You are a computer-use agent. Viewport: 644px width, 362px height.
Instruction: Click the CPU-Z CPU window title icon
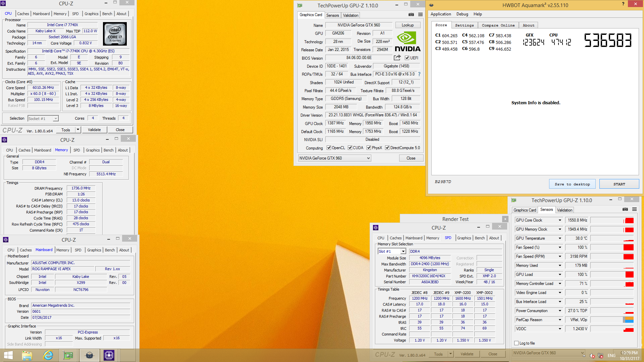click(x=3, y=3)
